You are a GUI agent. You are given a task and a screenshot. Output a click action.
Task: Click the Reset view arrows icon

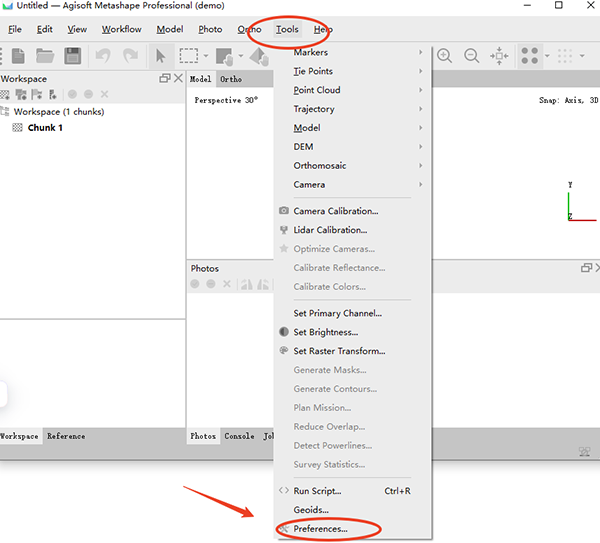(500, 56)
